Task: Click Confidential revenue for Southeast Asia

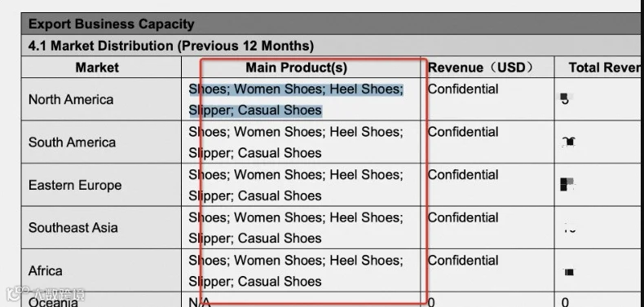Action: [x=463, y=217]
